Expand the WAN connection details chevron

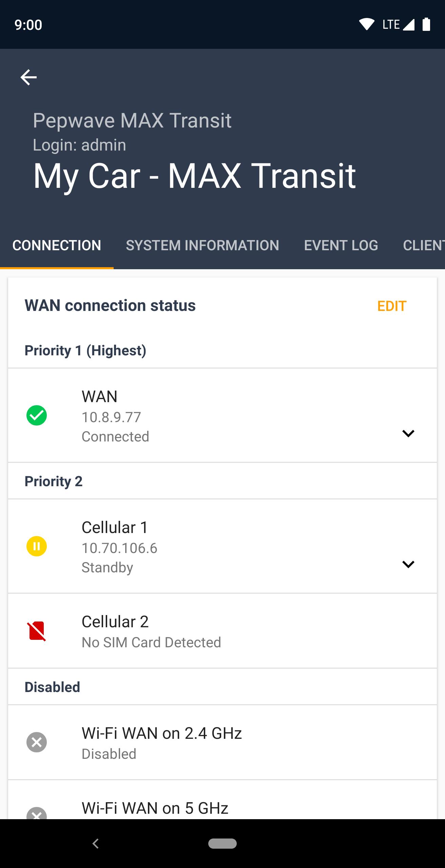click(x=408, y=433)
